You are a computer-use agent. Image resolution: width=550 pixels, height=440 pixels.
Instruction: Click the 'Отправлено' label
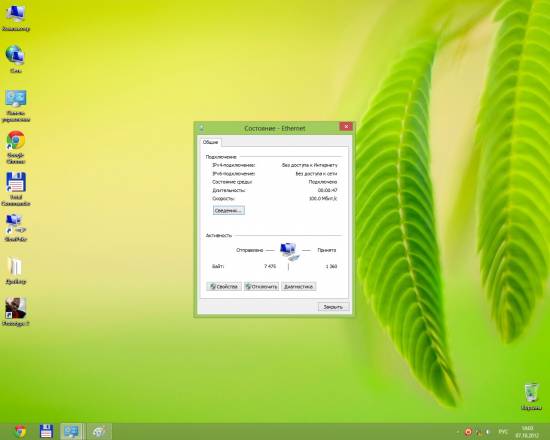(x=249, y=250)
